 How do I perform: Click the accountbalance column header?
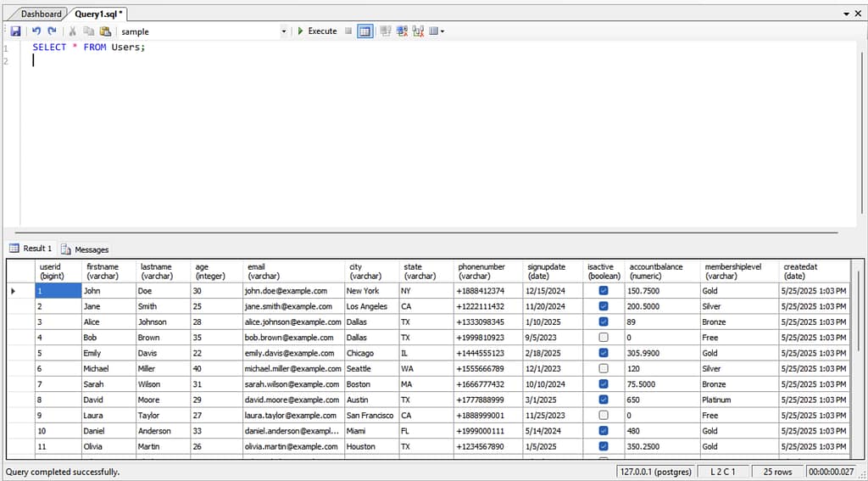[x=662, y=271]
